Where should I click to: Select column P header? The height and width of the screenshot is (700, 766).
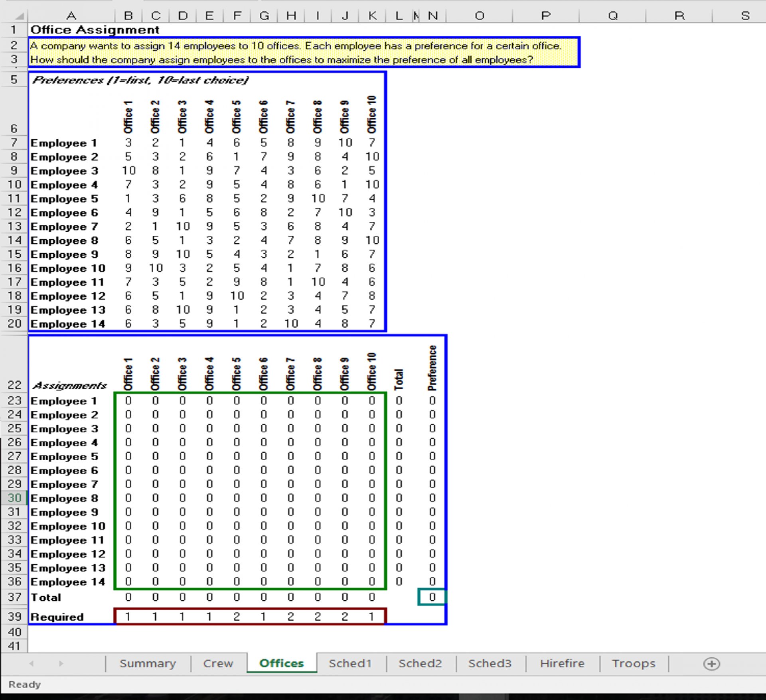(x=546, y=16)
